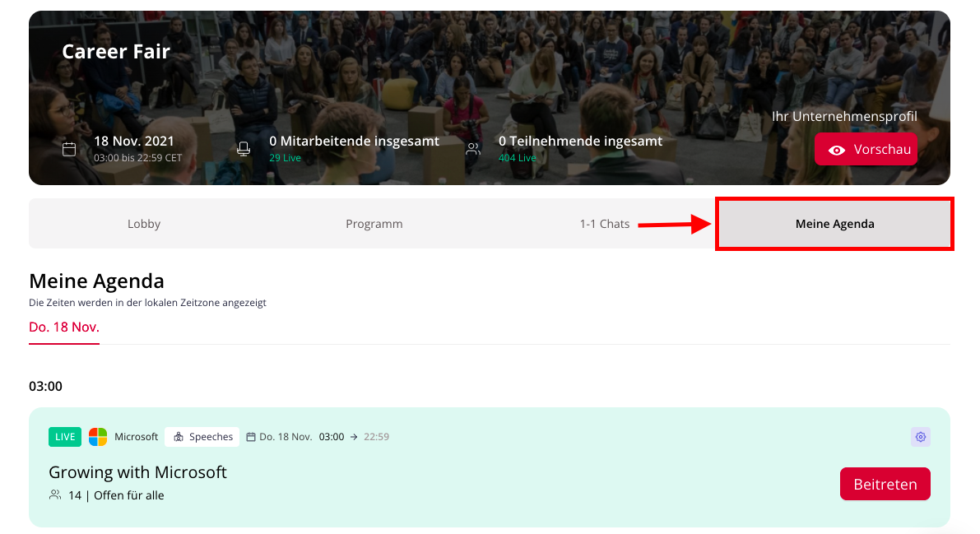Join the Growing with Microsoft session via Beitreten
This screenshot has width=980, height=534.
pos(885,484)
